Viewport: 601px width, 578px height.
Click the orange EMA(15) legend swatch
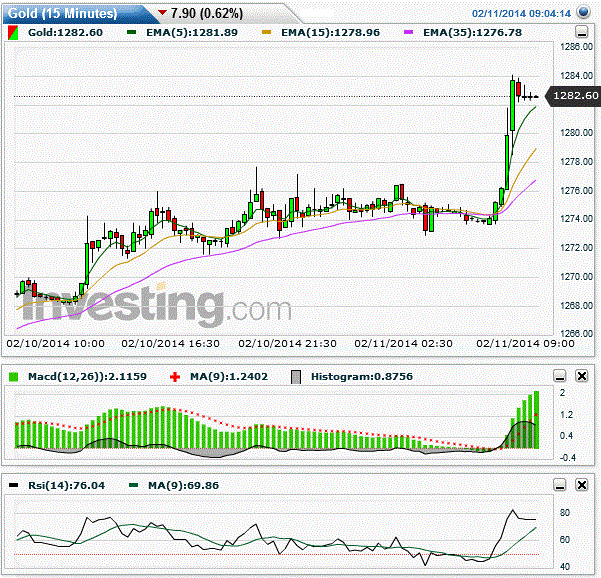point(266,33)
